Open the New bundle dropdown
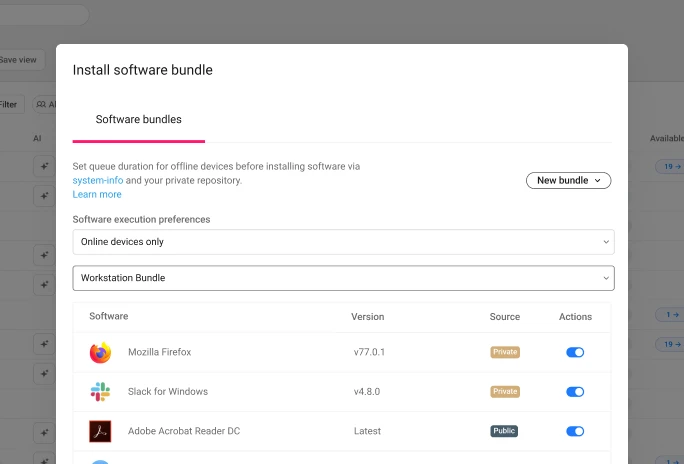Image resolution: width=684 pixels, height=464 pixels. 568,181
